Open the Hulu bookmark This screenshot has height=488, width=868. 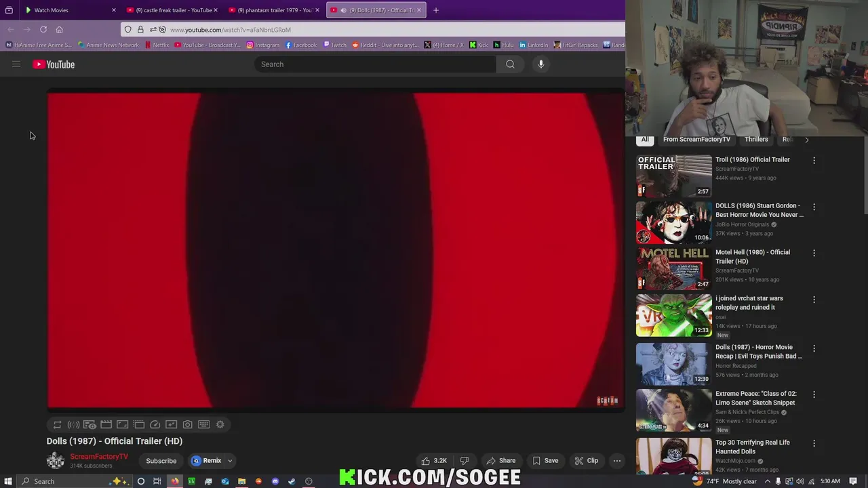click(504, 45)
